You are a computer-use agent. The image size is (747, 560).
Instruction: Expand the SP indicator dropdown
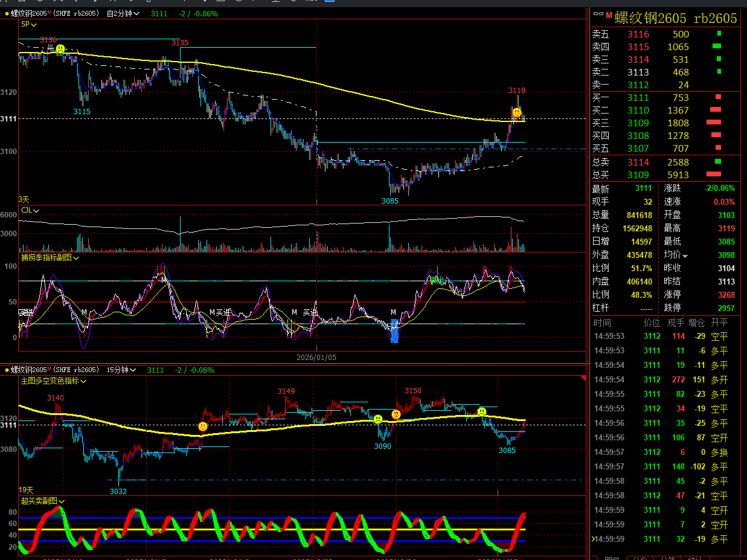29,24
